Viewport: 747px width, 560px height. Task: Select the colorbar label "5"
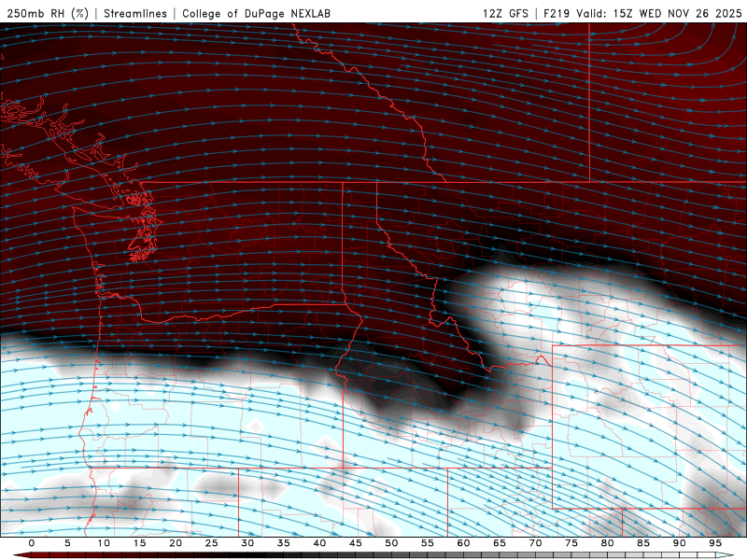(x=67, y=543)
